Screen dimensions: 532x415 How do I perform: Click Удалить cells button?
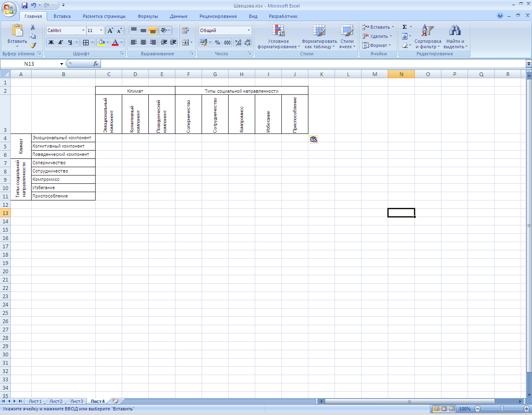tap(377, 36)
